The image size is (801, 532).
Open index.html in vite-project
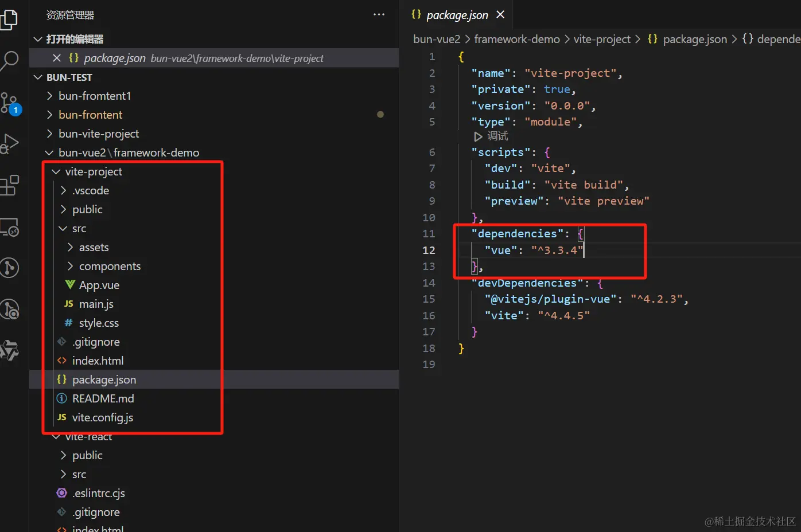pyautogui.click(x=98, y=361)
